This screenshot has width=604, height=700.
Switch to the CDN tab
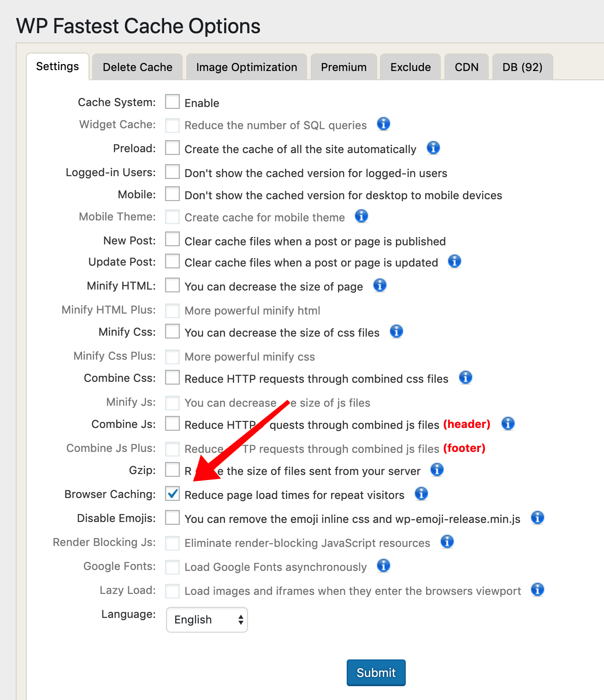(x=467, y=67)
